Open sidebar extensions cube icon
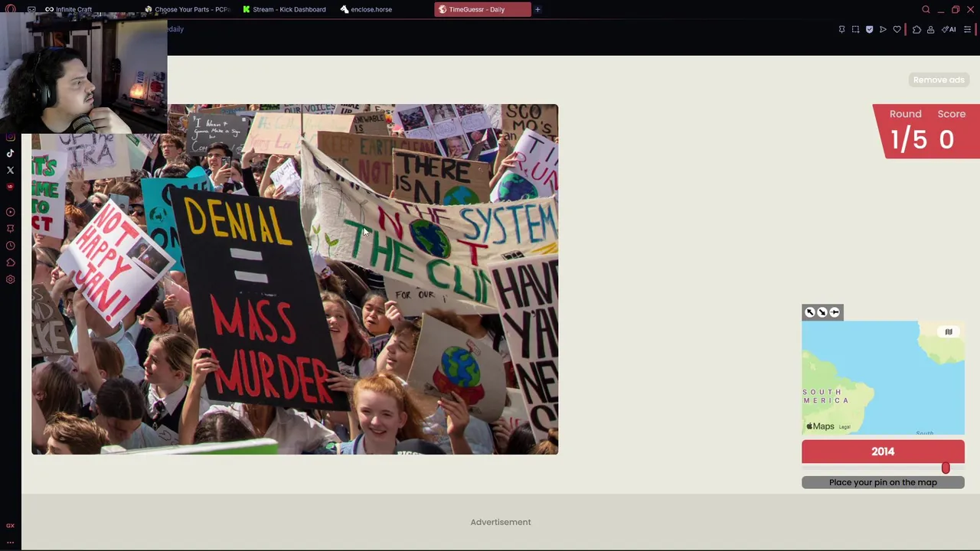 pos(10,262)
